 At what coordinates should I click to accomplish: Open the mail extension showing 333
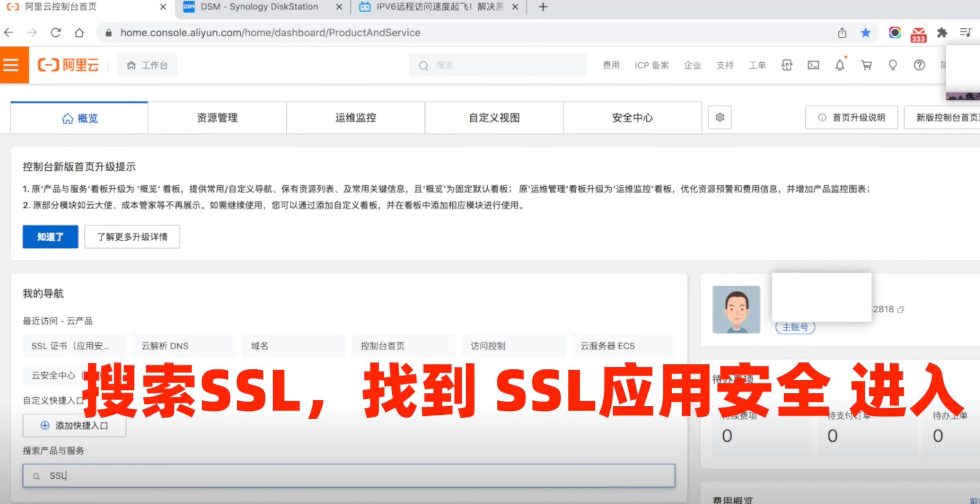point(919,34)
